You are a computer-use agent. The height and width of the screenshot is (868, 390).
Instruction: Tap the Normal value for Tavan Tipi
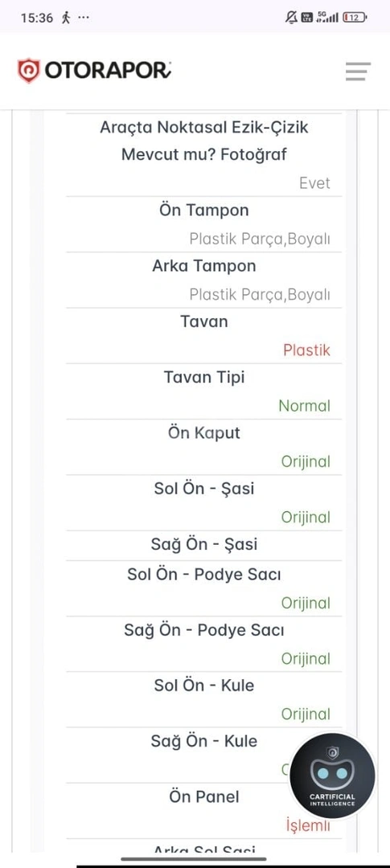(x=304, y=407)
